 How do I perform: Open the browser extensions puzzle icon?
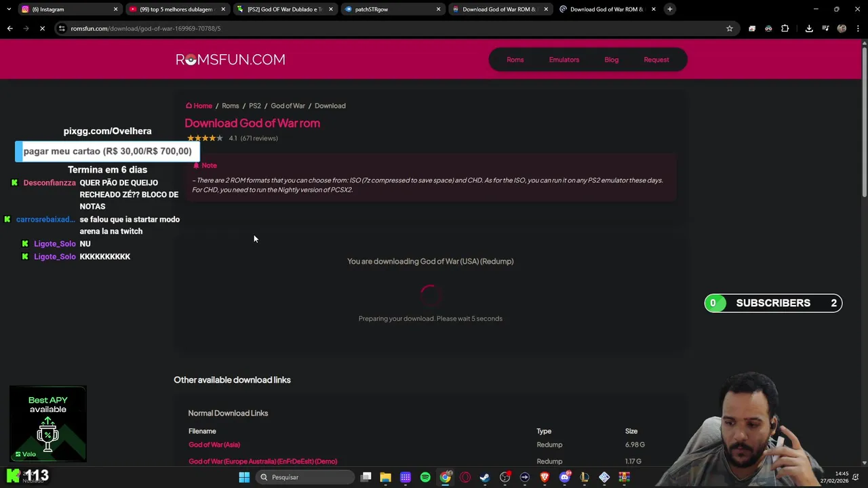[785, 28]
